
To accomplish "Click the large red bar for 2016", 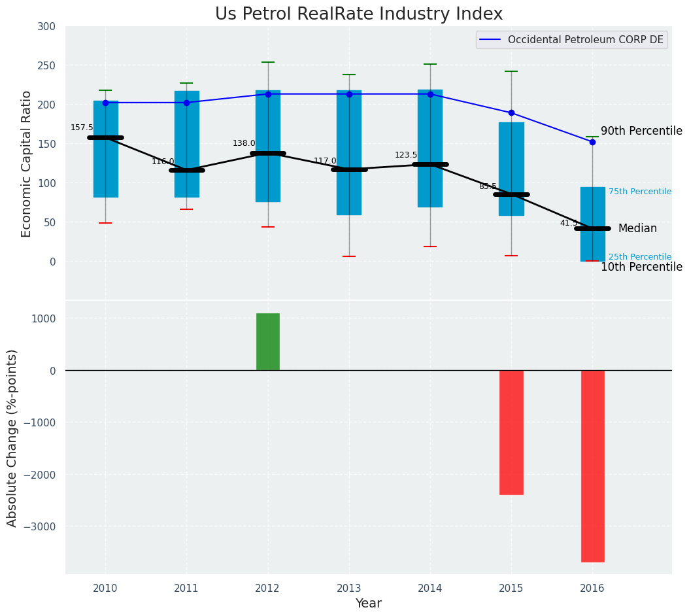I will [x=592, y=466].
